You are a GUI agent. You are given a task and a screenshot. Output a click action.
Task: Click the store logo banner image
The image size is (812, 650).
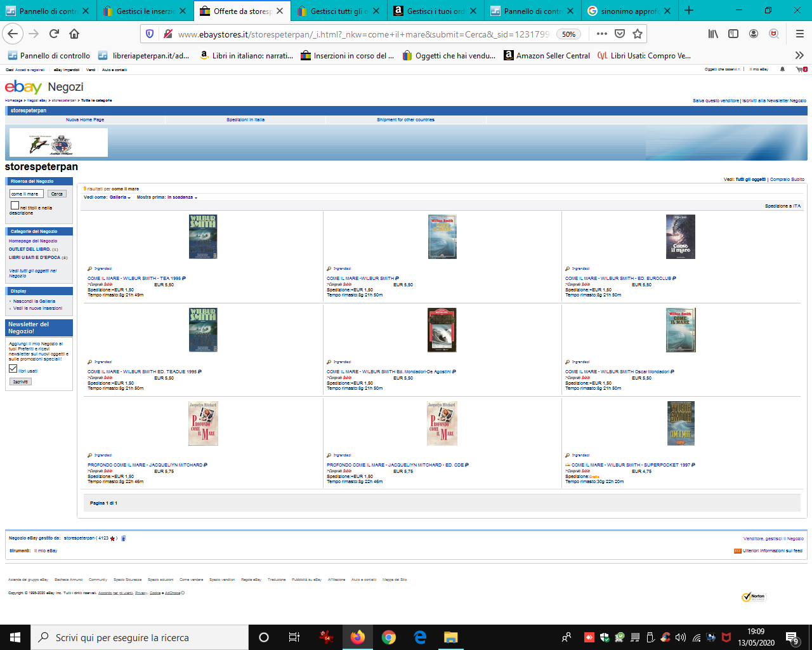coord(58,143)
